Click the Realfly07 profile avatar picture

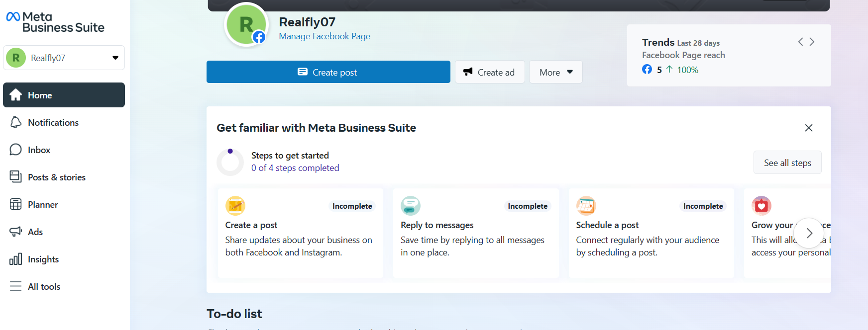click(246, 24)
